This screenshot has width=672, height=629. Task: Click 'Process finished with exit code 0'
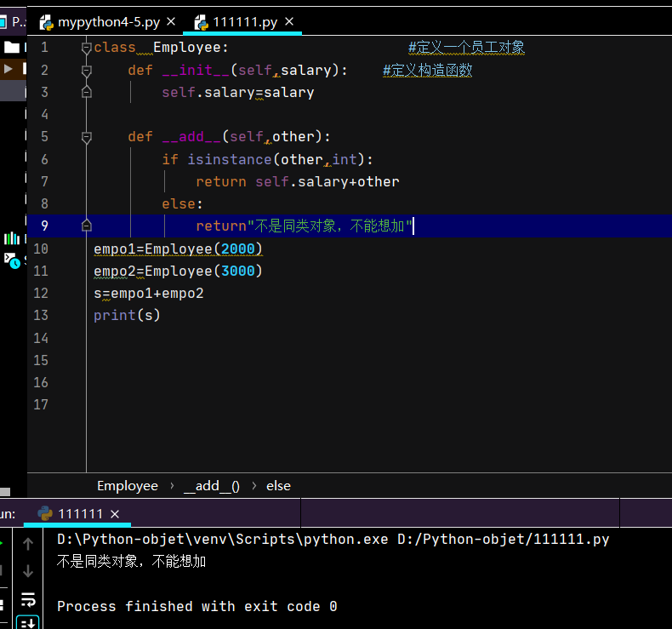[x=197, y=606]
